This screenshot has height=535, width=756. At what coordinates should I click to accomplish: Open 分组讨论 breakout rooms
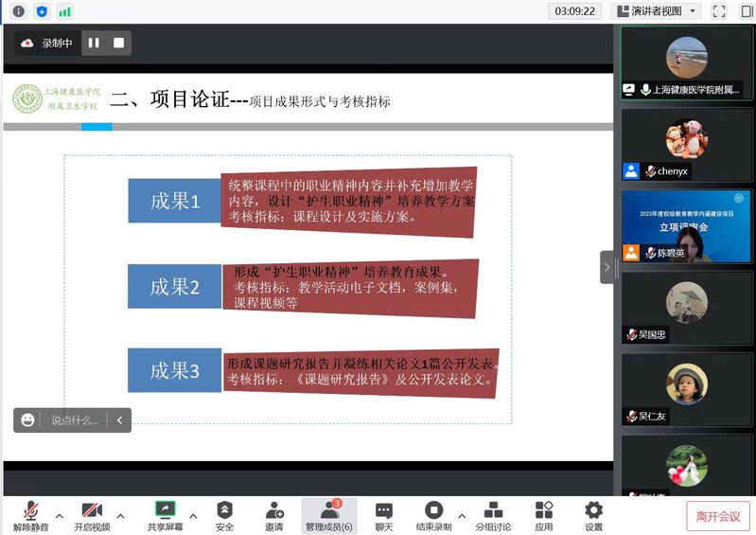coord(493,516)
